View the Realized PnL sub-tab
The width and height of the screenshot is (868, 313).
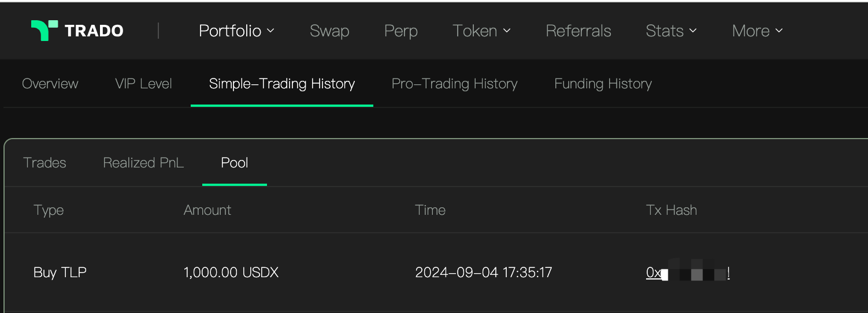[x=143, y=163]
